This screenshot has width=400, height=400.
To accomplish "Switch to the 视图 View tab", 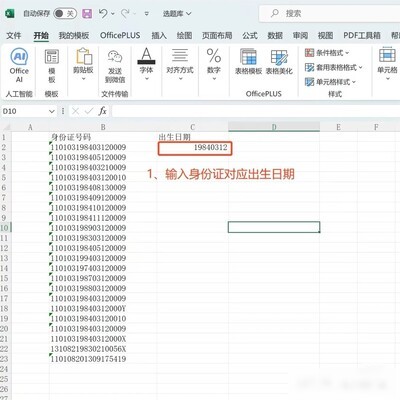I will (325, 35).
